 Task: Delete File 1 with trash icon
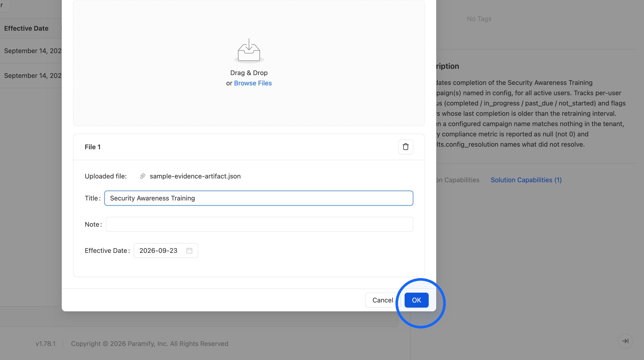[406, 147]
